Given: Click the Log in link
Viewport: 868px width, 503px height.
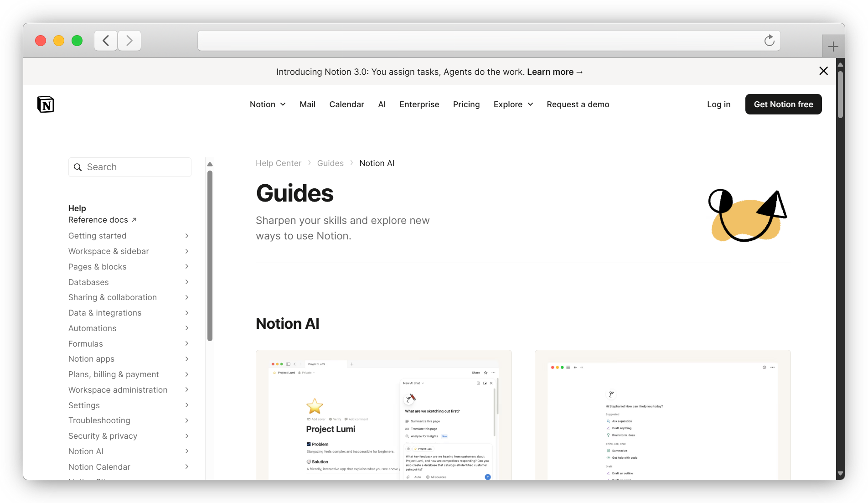Looking at the screenshot, I should click(718, 104).
